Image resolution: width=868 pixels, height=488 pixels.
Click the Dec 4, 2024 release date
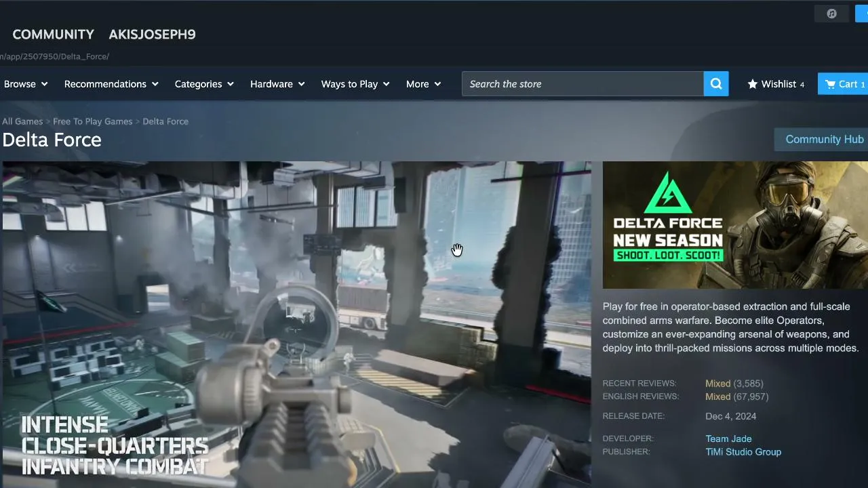(730, 416)
